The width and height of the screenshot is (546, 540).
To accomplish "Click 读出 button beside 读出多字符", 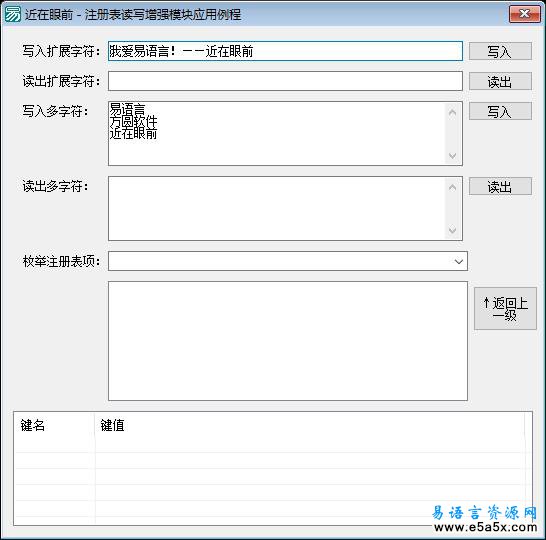I will tap(500, 186).
